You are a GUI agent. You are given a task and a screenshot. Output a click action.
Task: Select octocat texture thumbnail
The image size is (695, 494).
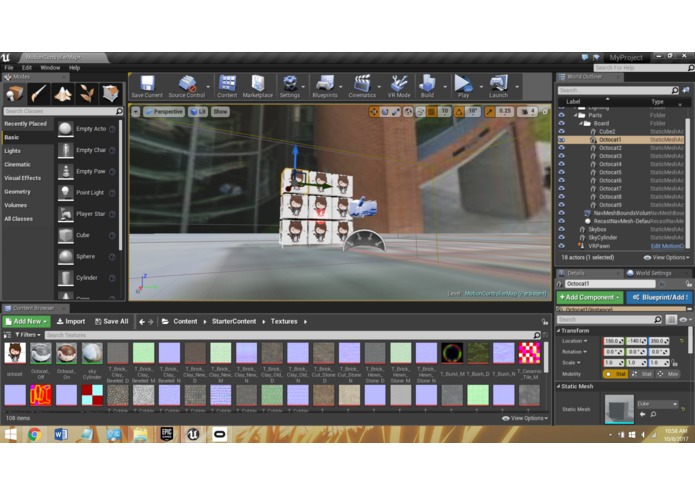[x=15, y=353]
